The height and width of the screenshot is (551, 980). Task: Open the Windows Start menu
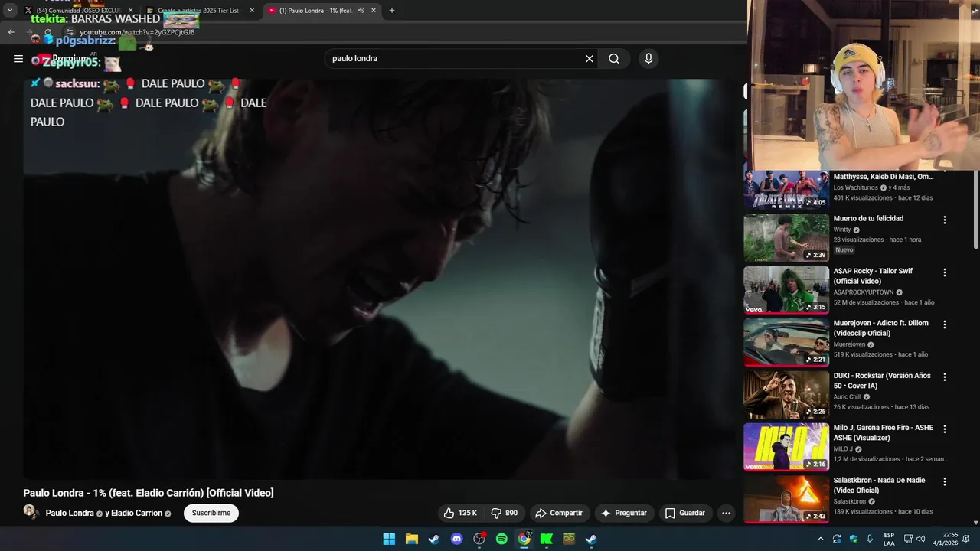tap(389, 539)
